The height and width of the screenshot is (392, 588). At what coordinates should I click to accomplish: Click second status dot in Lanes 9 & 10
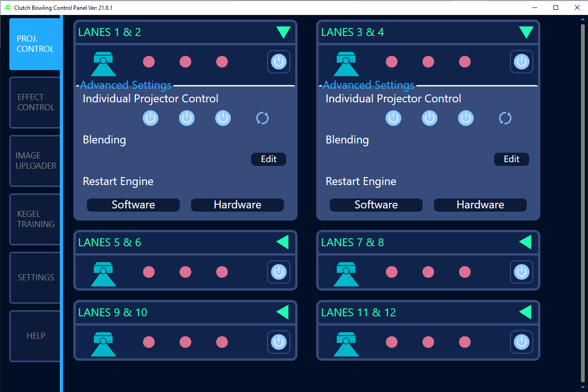185,342
